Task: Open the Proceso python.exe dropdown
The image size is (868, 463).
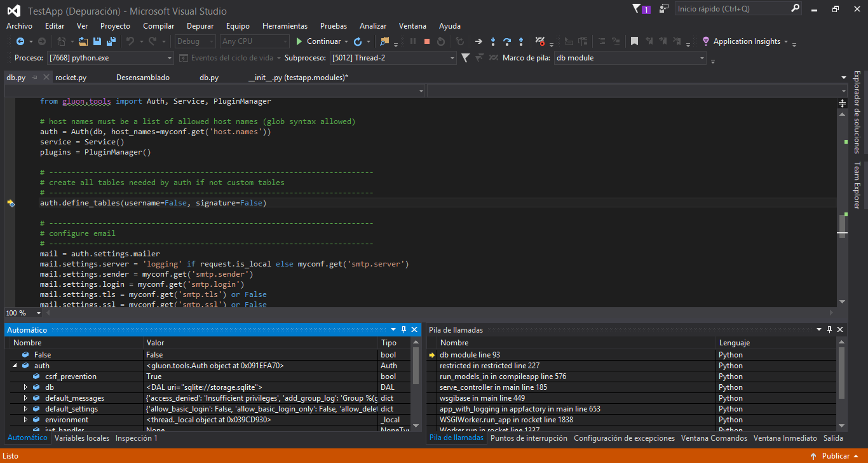Action: pyautogui.click(x=170, y=58)
